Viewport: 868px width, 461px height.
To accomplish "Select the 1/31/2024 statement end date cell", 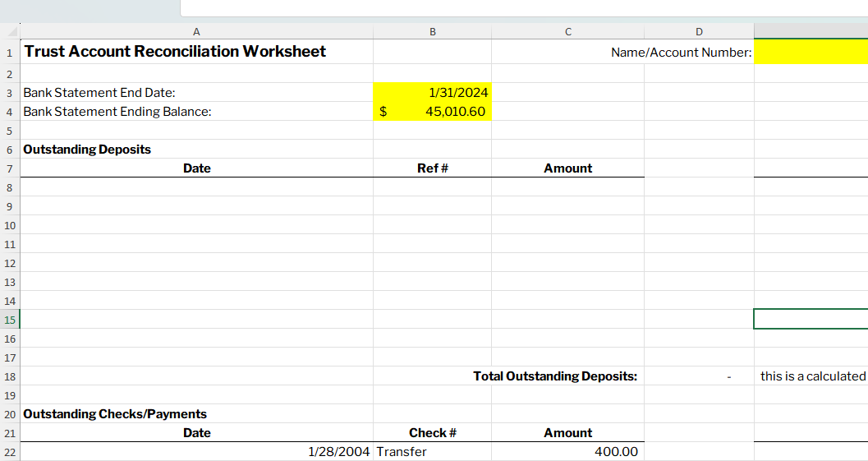I will pos(432,93).
